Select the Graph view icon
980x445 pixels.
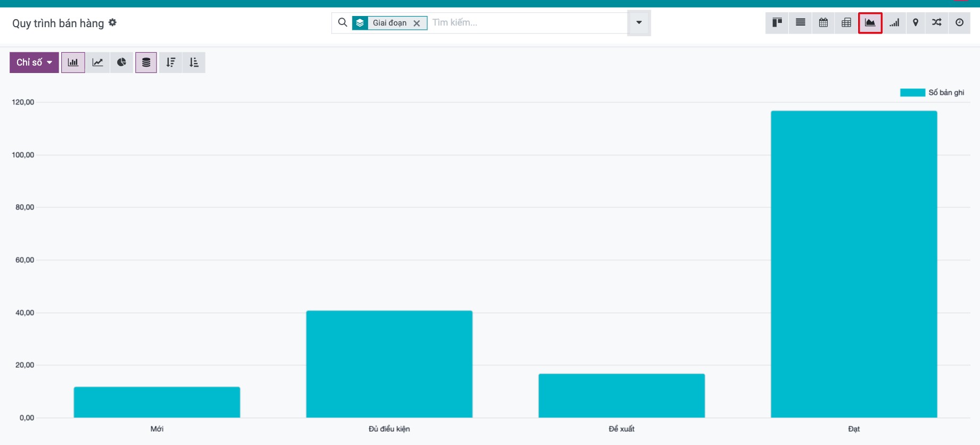tap(870, 23)
